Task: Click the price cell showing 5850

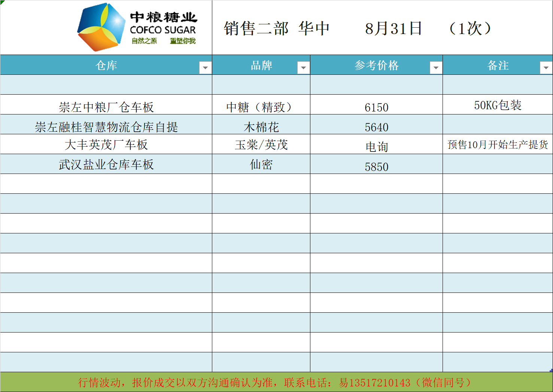Action: coord(376,166)
